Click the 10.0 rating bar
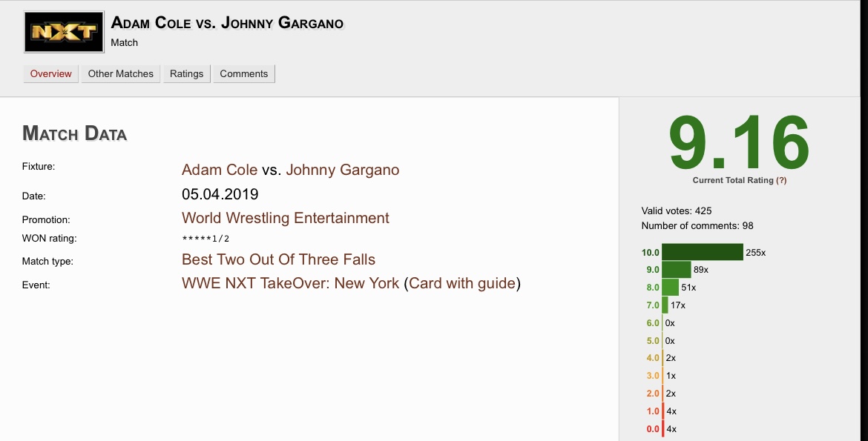 [703, 252]
